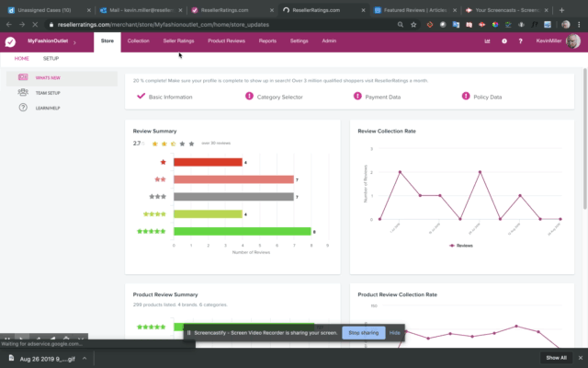Close the downloads bar
588x368 pixels.
click(x=581, y=358)
